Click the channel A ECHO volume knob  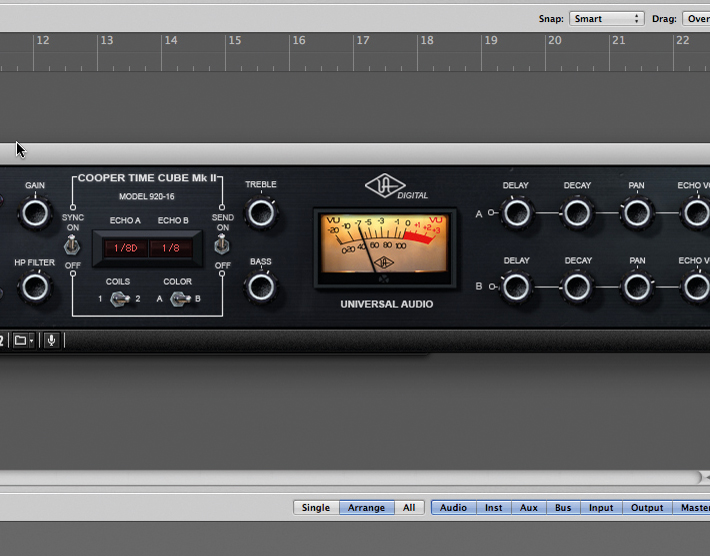click(696, 213)
